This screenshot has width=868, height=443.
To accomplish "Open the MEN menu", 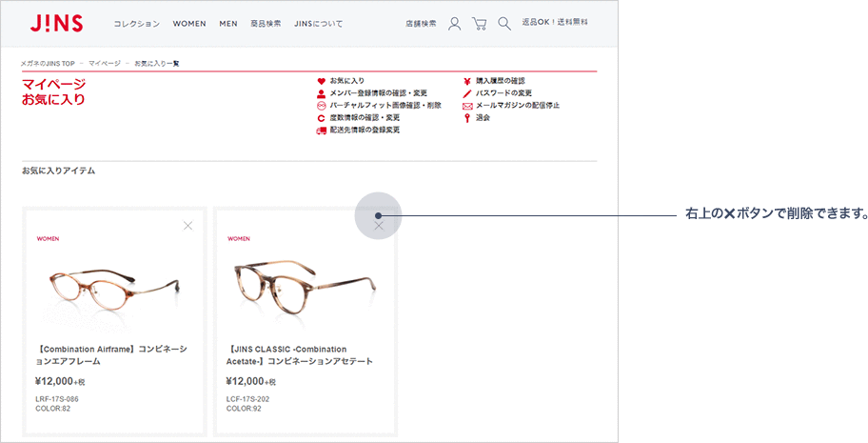I will click(228, 24).
